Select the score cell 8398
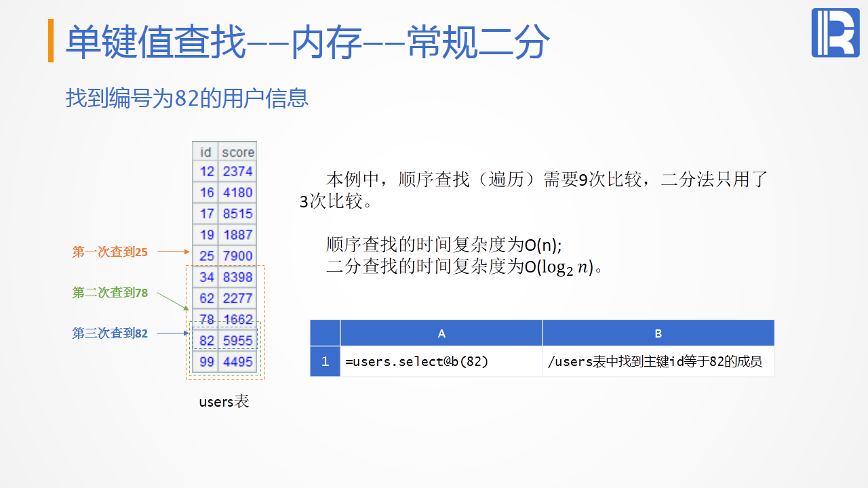This screenshot has width=868, height=488. tap(238, 277)
